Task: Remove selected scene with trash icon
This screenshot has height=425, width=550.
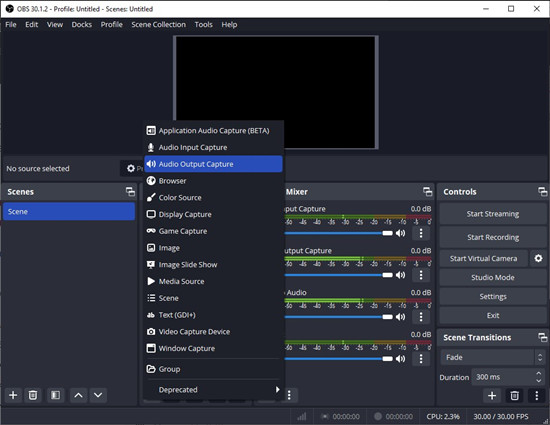Action: (33, 395)
